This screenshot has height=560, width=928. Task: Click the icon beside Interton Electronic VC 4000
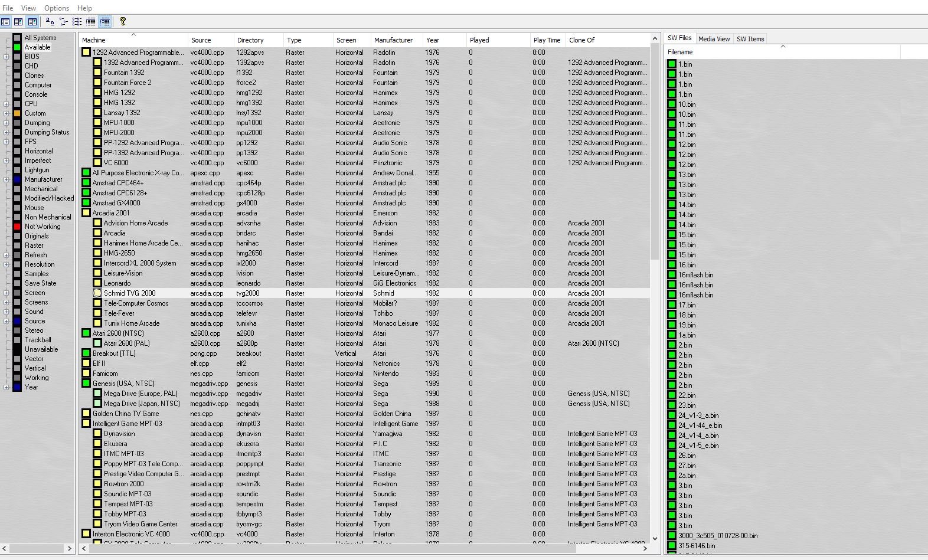(86, 534)
